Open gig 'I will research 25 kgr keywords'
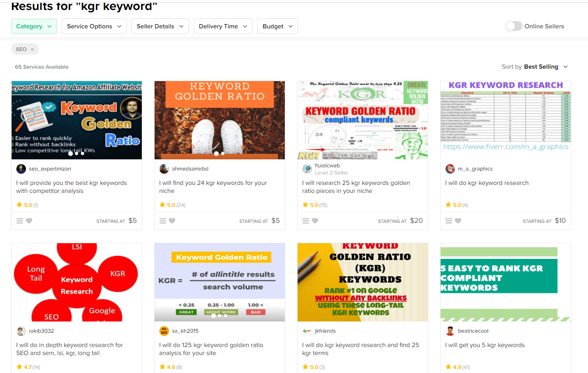 click(x=356, y=187)
